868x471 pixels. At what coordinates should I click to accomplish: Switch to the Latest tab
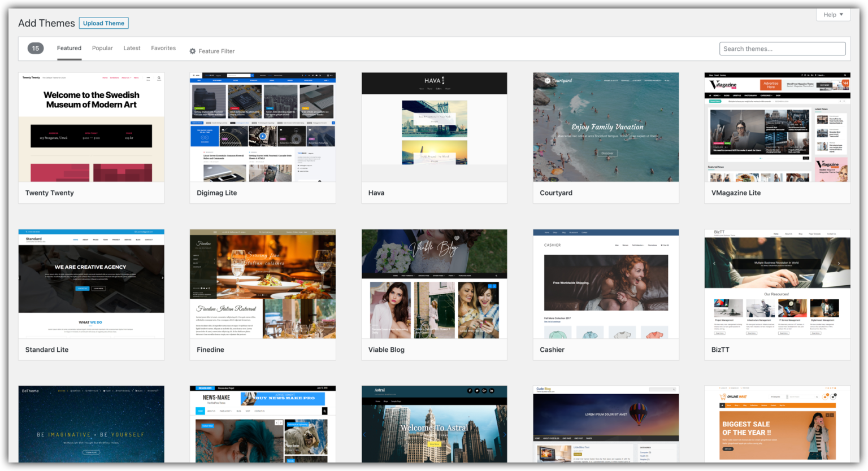pyautogui.click(x=132, y=49)
